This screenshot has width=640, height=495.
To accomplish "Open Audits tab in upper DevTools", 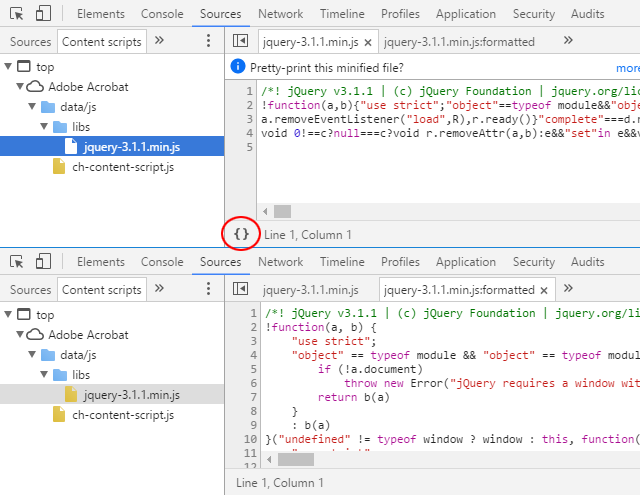I will tap(587, 14).
